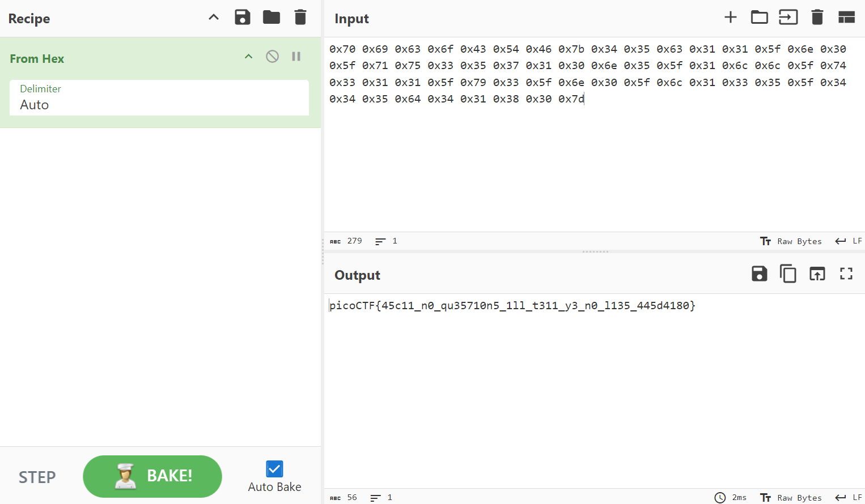Screen dimensions: 865x504
Task: Click the STEP button
Action: pos(37,477)
